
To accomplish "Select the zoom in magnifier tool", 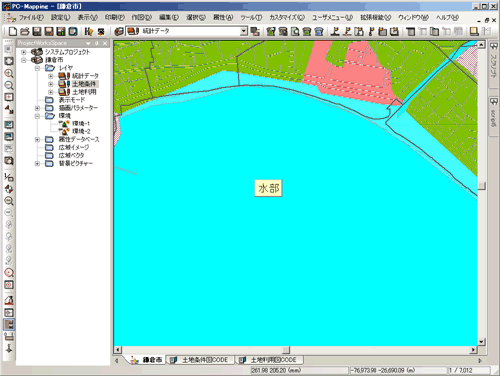I will pos(9,73).
